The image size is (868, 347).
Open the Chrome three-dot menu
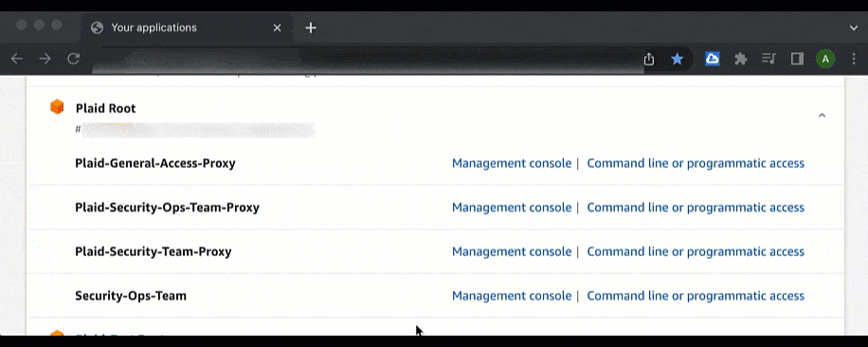(x=854, y=59)
